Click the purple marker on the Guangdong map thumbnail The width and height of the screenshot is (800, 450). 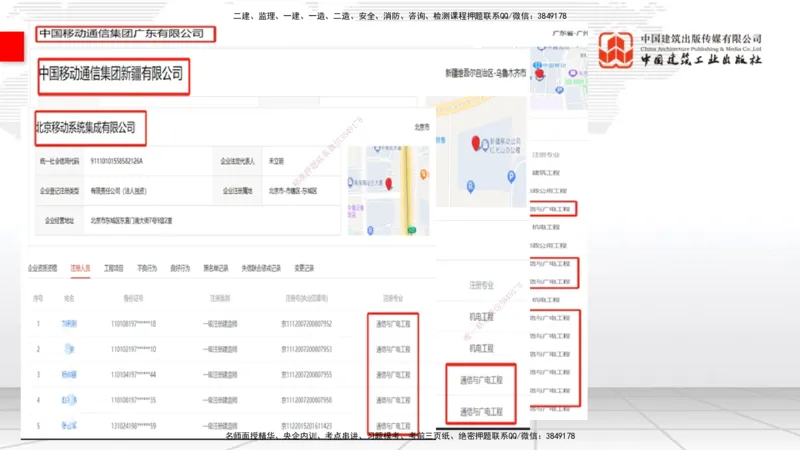[572, 73]
